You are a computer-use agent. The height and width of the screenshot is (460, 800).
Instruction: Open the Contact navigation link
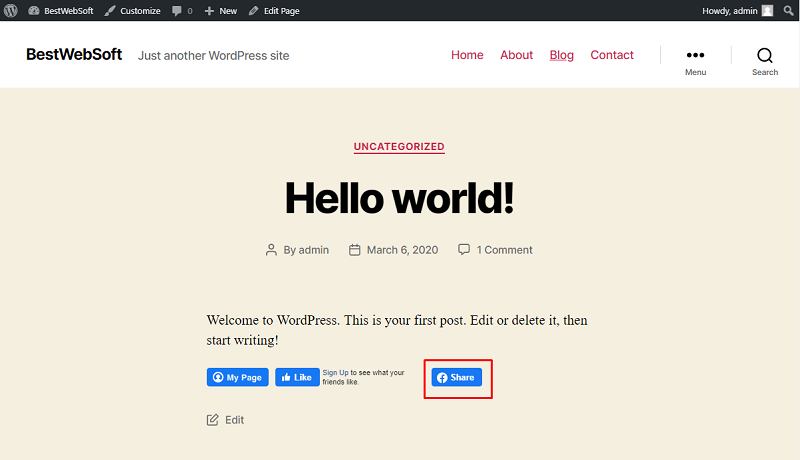[612, 55]
